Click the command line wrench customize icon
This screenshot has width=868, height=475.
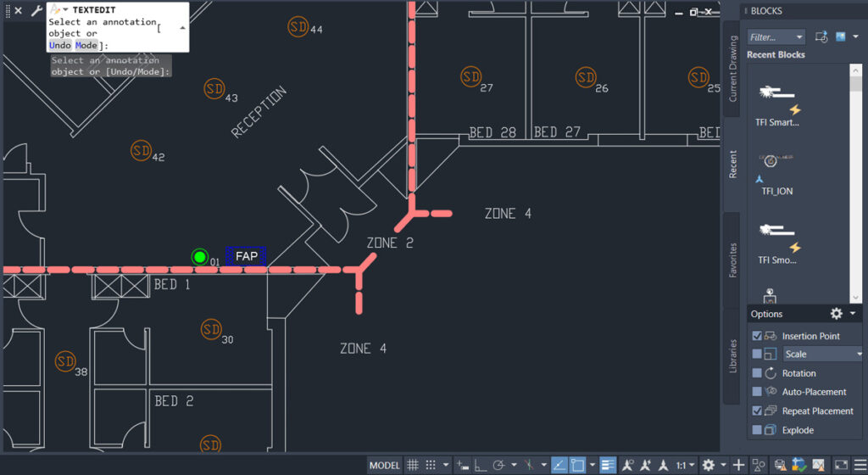[36, 10]
